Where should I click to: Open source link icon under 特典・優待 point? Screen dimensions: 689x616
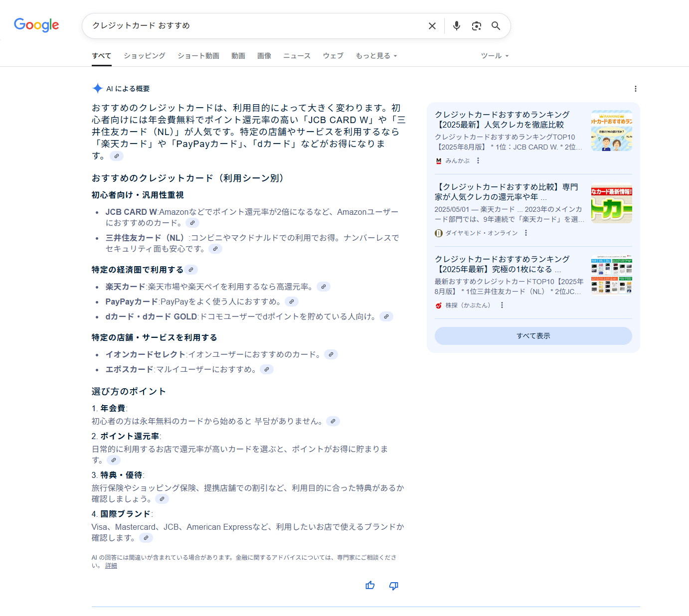click(x=162, y=499)
